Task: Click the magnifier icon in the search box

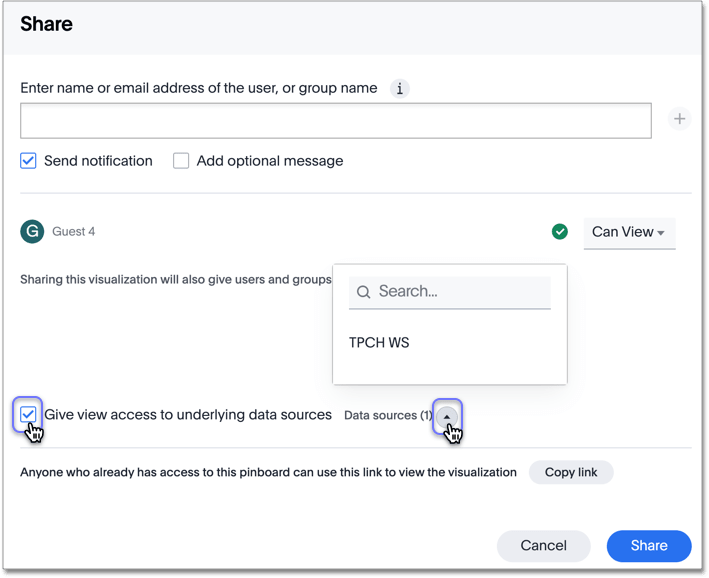Action: [x=364, y=292]
